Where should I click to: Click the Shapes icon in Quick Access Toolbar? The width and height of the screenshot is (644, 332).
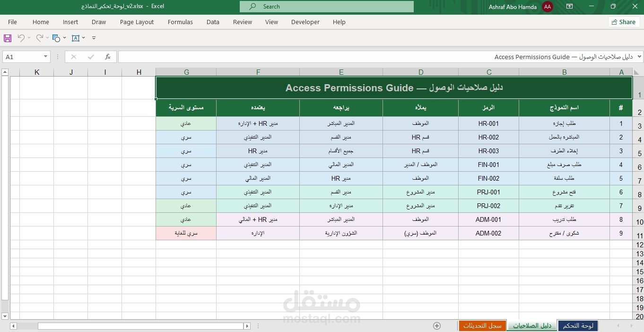pos(56,38)
